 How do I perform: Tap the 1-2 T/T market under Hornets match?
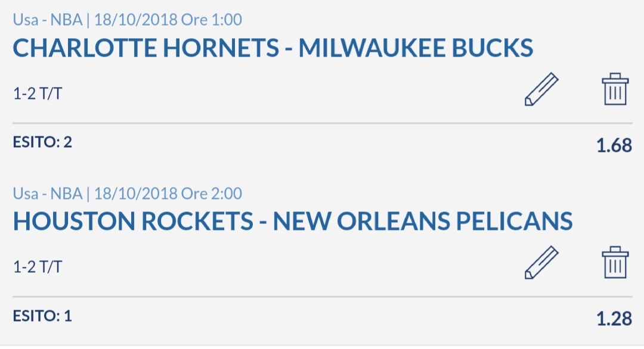pyautogui.click(x=38, y=94)
